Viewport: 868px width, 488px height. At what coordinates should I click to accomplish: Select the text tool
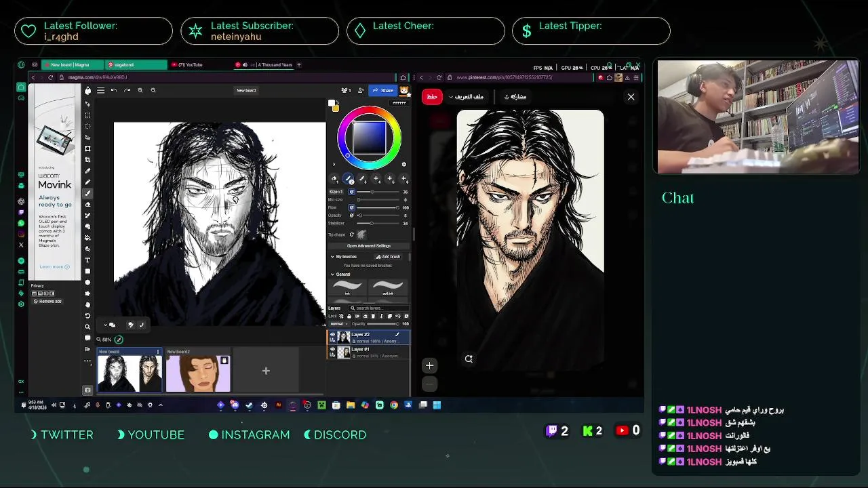[87, 260]
